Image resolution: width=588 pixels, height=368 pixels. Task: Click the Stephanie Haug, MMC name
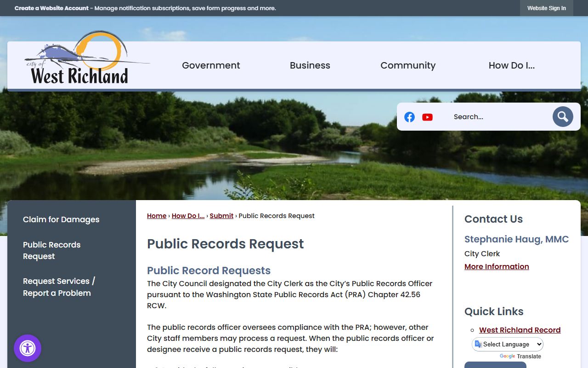click(516, 239)
